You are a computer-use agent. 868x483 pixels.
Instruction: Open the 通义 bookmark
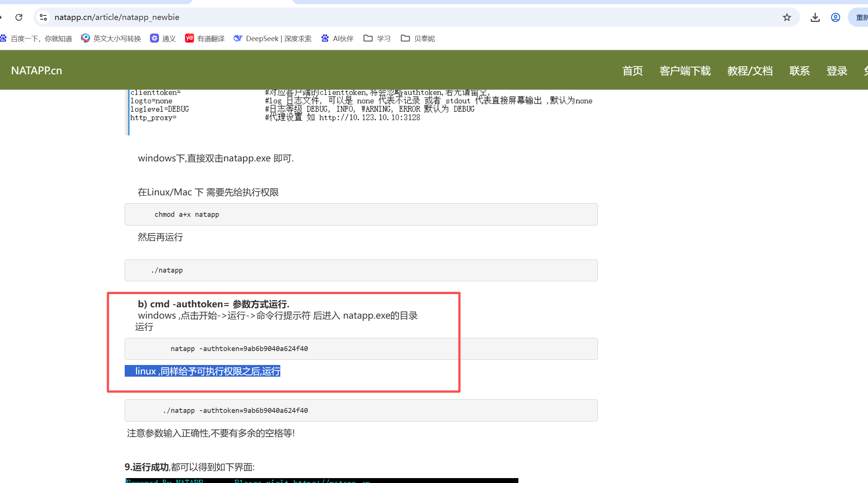163,38
